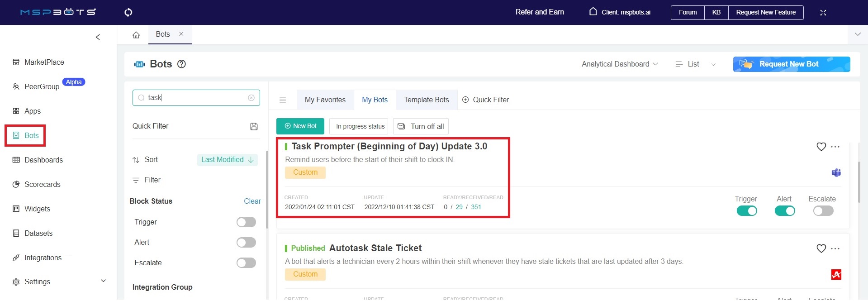Open Autotask Stale Ticket bot

(375, 248)
